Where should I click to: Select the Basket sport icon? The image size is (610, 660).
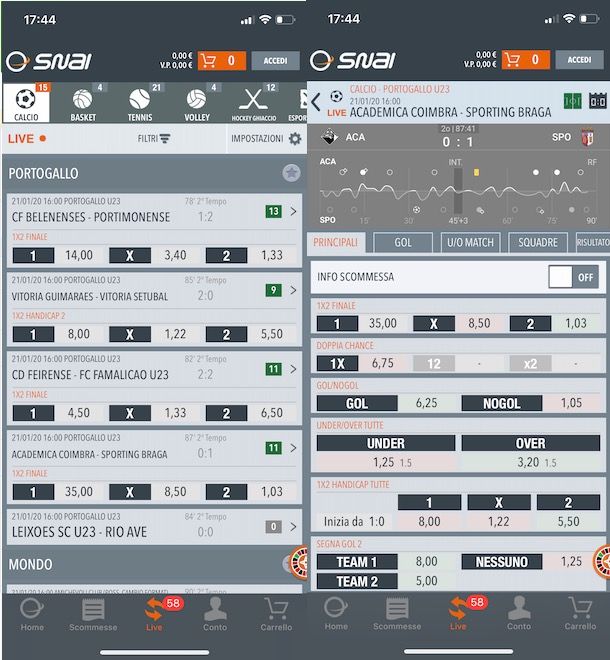pos(83,103)
